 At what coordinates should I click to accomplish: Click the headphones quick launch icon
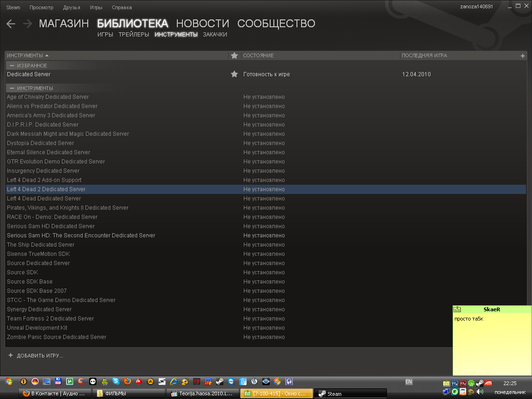click(x=289, y=381)
